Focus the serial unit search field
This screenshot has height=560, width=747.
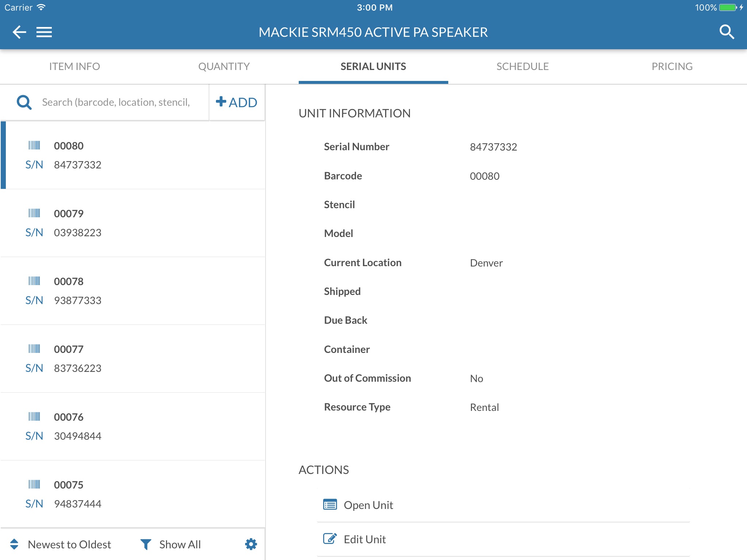116,102
